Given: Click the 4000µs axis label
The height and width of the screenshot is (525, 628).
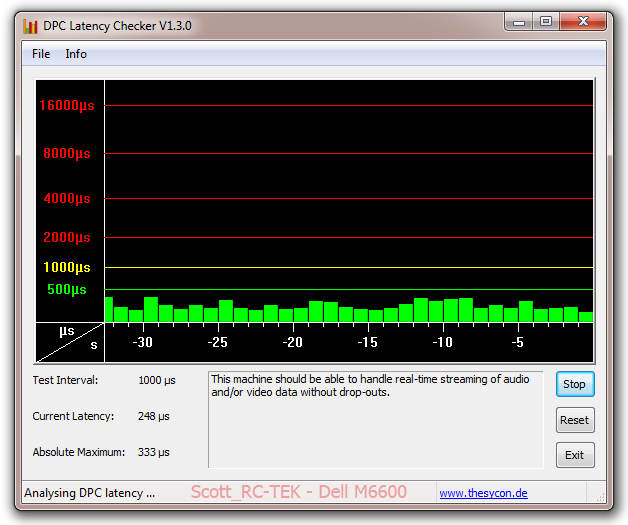Looking at the screenshot, I should [x=67, y=198].
